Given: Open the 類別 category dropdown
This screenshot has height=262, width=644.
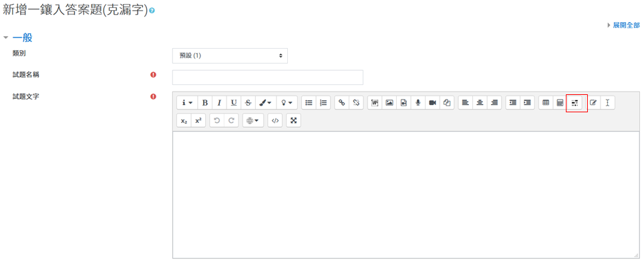Looking at the screenshot, I should [x=230, y=56].
